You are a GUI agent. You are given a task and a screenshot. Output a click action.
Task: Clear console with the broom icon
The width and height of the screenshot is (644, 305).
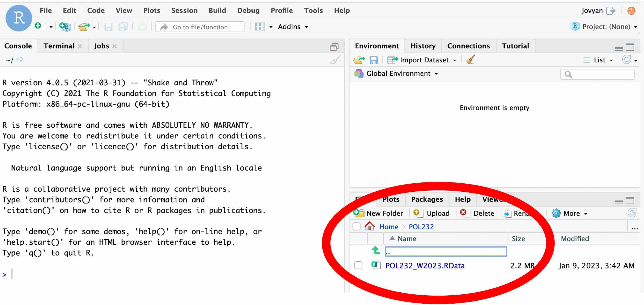click(x=335, y=60)
